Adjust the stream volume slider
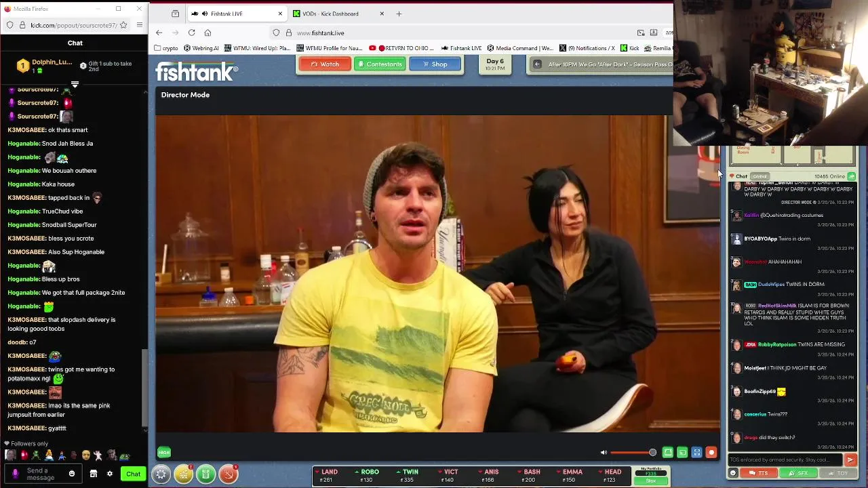Image resolution: width=868 pixels, height=488 pixels. [x=633, y=453]
